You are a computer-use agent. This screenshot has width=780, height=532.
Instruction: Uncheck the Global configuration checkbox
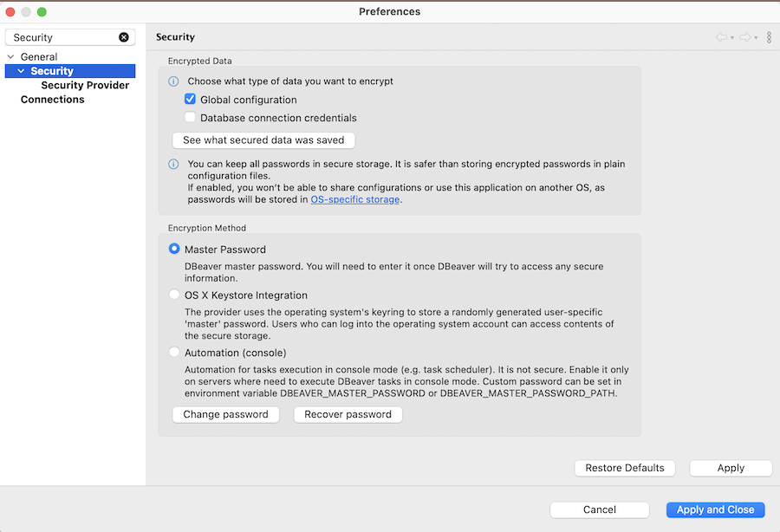click(x=191, y=100)
